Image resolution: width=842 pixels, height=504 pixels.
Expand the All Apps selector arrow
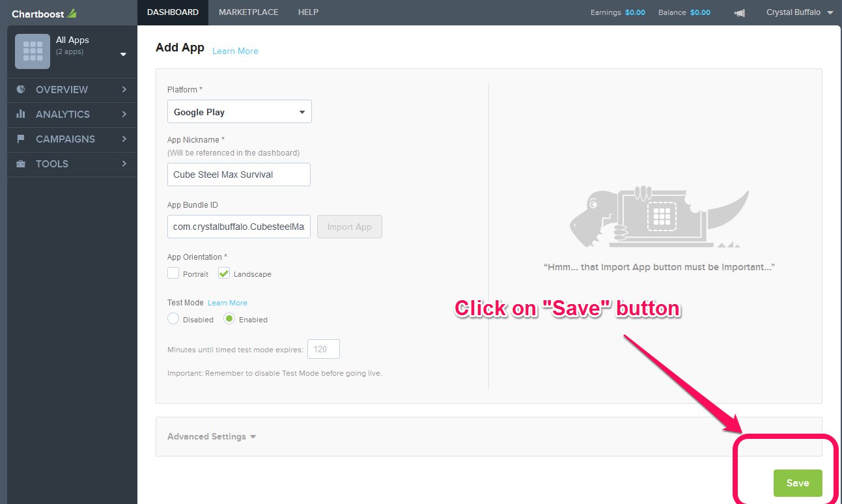[x=123, y=55]
